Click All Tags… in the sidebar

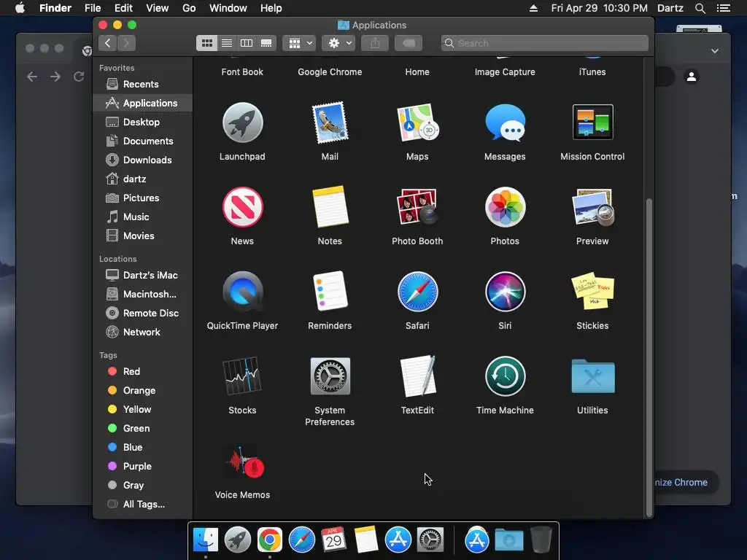click(x=142, y=505)
